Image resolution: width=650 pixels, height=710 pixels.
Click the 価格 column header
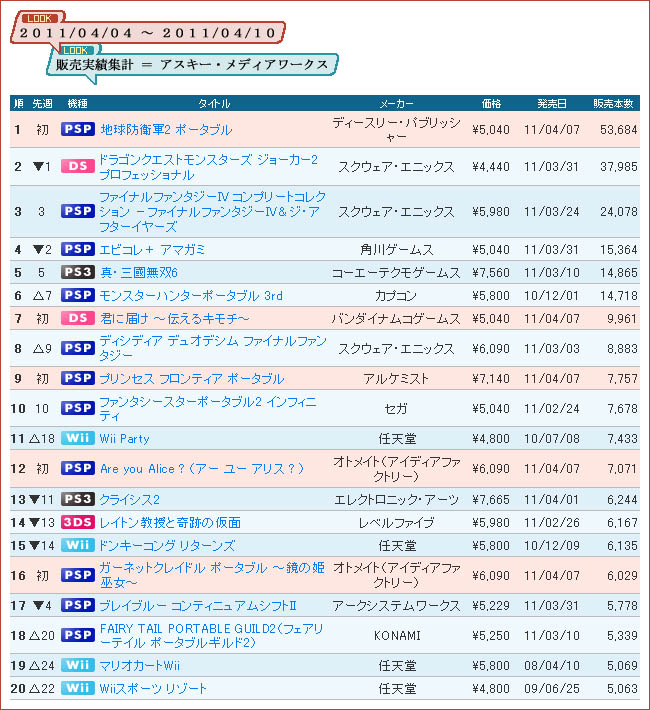(x=491, y=104)
